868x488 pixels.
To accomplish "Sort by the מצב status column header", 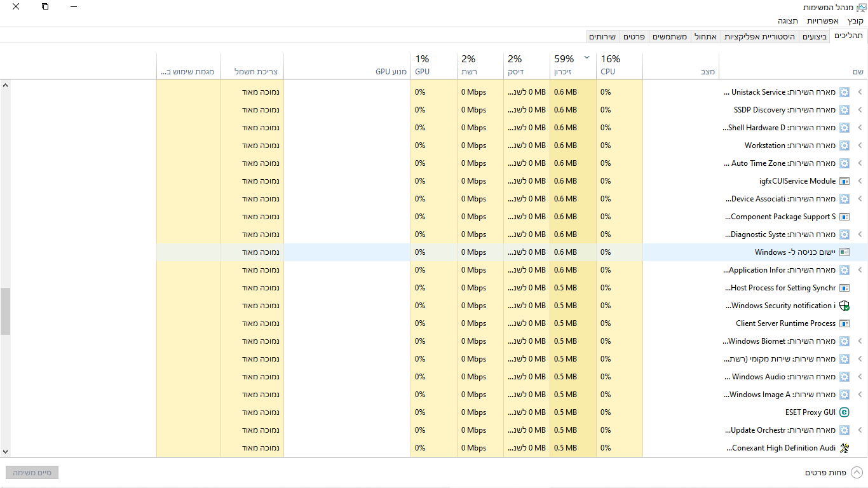I will pos(681,65).
